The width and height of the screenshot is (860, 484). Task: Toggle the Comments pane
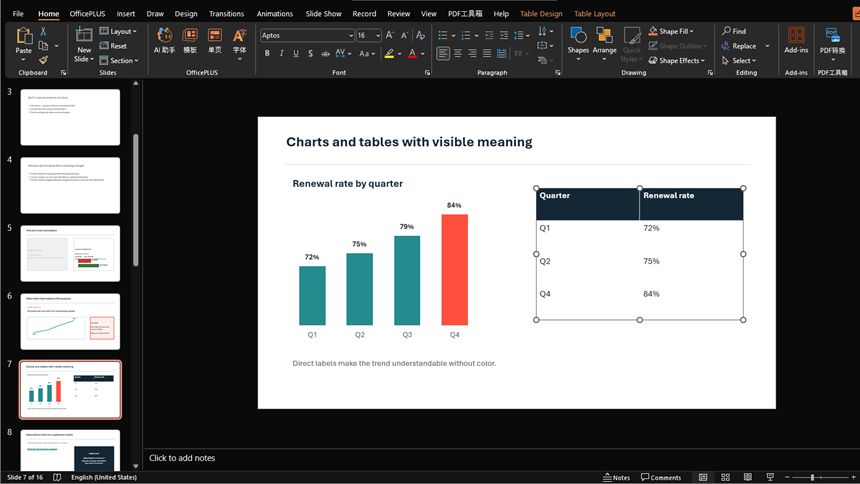coord(661,477)
